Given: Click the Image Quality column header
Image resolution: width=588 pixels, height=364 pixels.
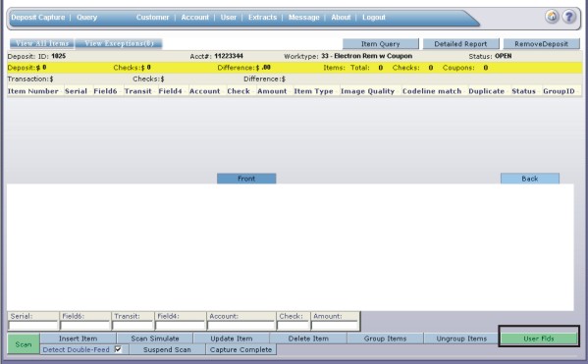Looking at the screenshot, I should coord(367,91).
